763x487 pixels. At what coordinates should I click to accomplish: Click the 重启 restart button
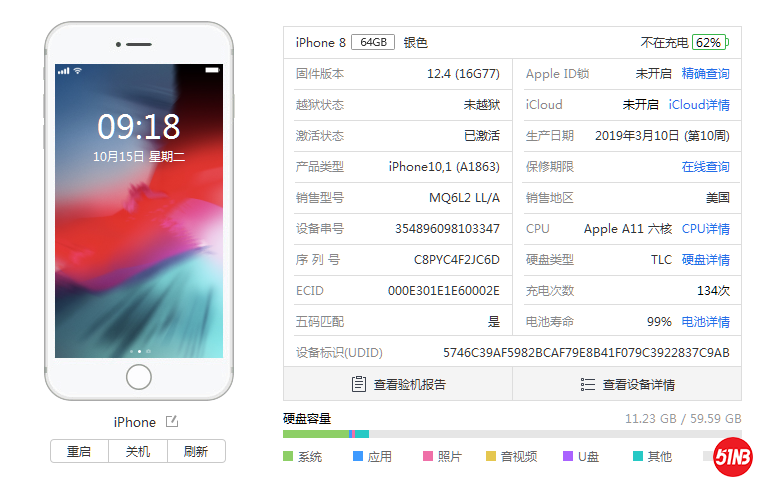79,451
